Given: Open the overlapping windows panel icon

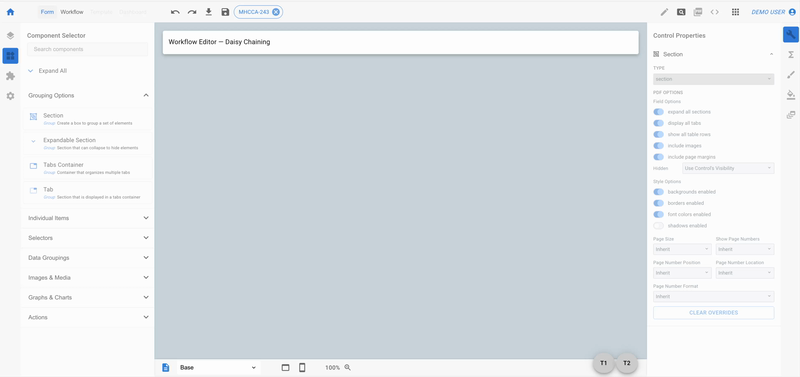Looking at the screenshot, I should point(791,115).
